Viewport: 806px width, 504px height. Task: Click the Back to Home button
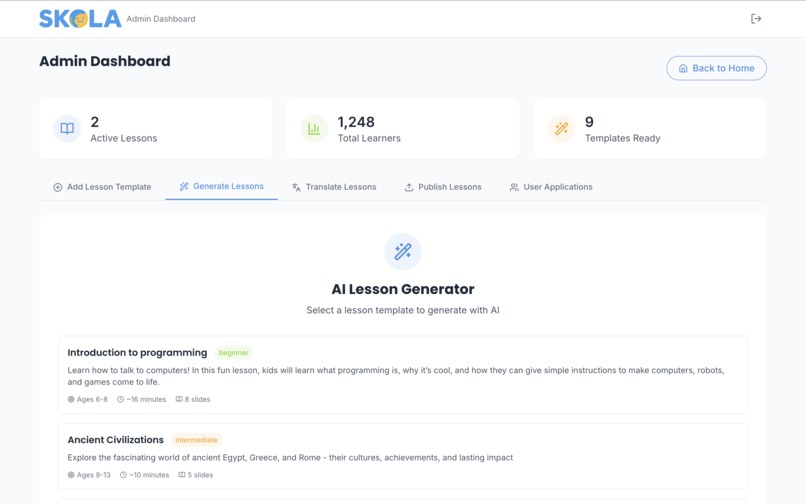(x=716, y=68)
